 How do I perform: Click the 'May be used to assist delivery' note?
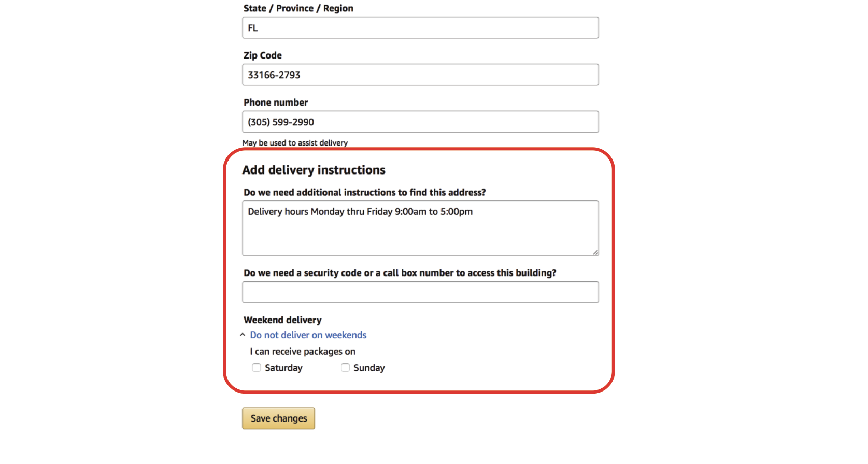pyautogui.click(x=295, y=143)
